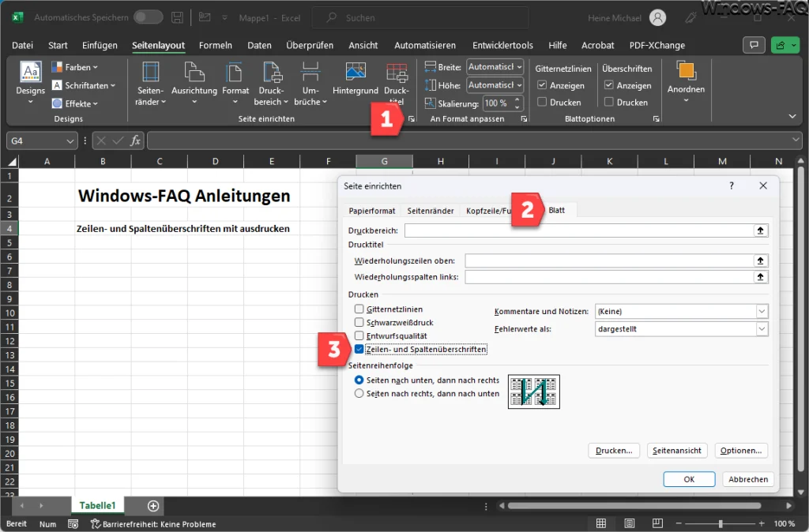Switch to the Ansicht ribbon tab
The width and height of the screenshot is (809, 532).
(363, 45)
